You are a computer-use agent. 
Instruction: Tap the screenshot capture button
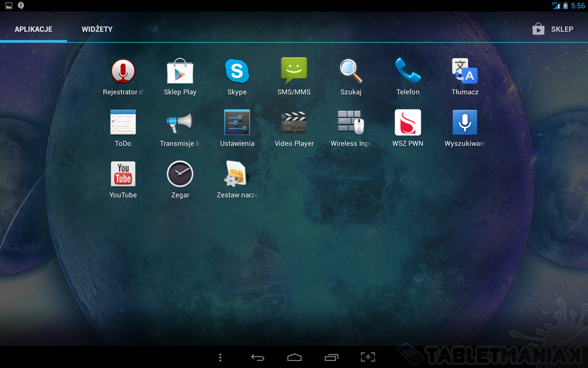pos(368,357)
